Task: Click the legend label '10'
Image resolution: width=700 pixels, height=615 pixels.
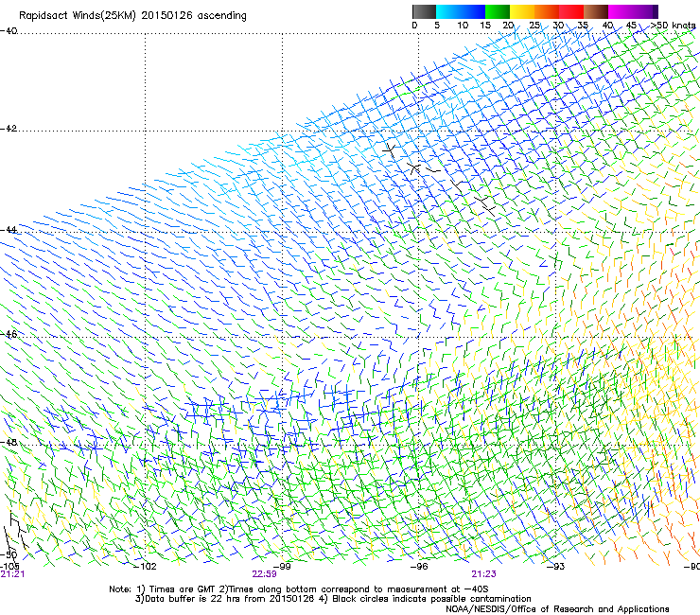Action: point(463,26)
